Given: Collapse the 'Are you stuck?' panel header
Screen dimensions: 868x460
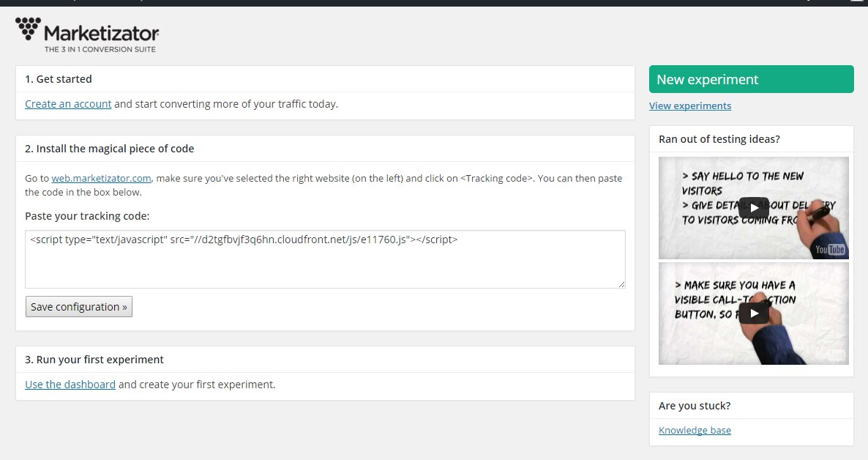Looking at the screenshot, I should coord(751,406).
